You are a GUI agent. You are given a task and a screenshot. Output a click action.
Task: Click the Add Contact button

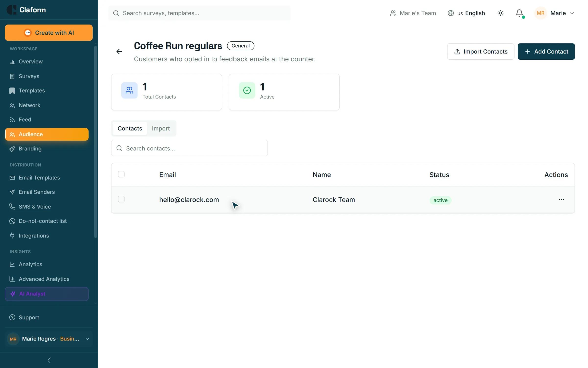coord(546,52)
